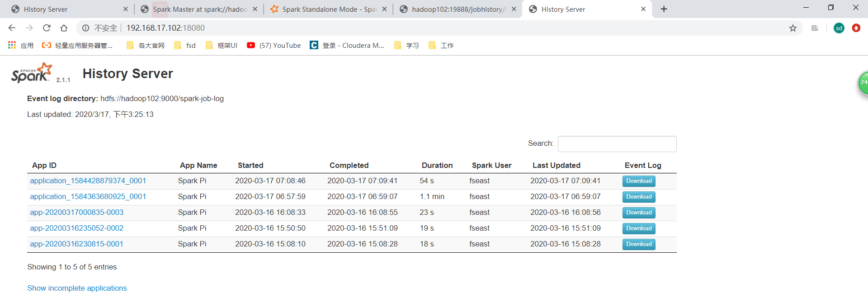Sort table by App ID column
868x297 pixels.
point(44,165)
